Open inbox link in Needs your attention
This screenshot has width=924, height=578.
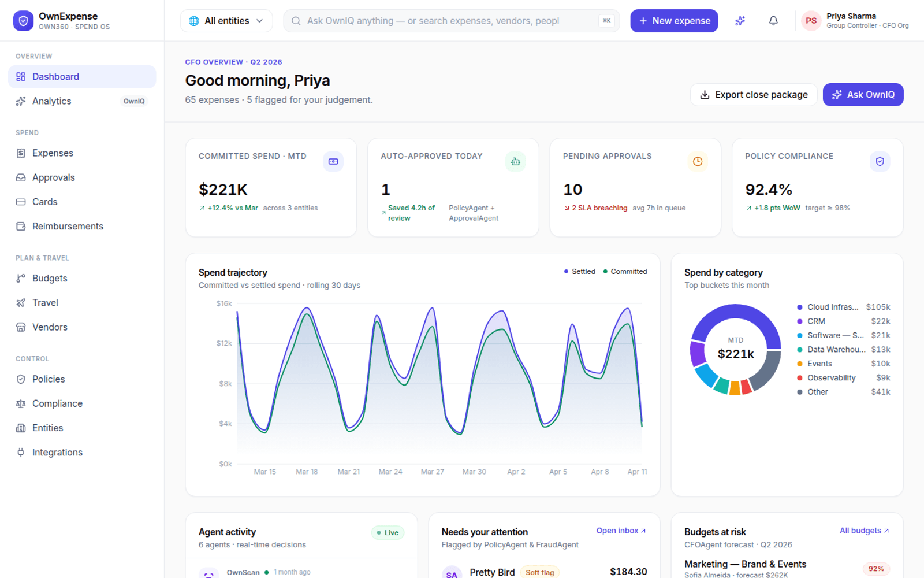point(621,531)
